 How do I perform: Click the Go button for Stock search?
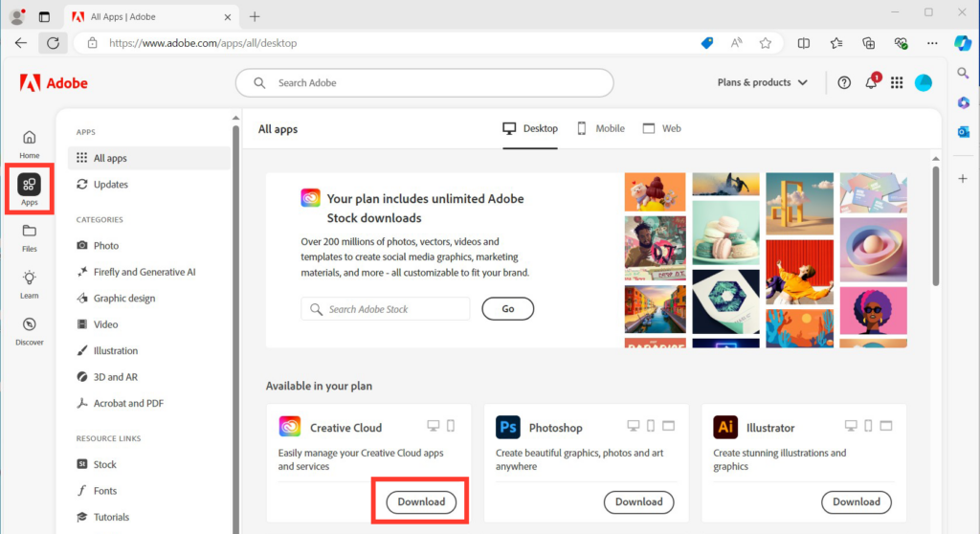(x=507, y=309)
